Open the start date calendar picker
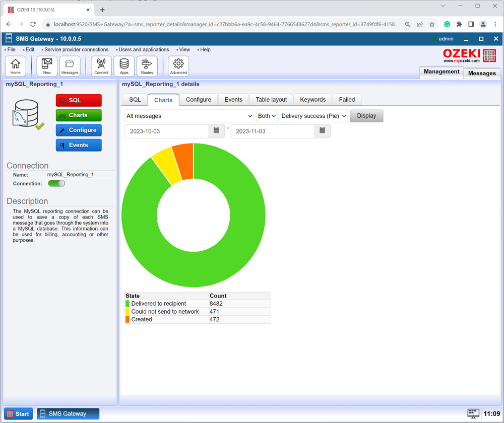The image size is (504, 423). pyautogui.click(x=216, y=131)
